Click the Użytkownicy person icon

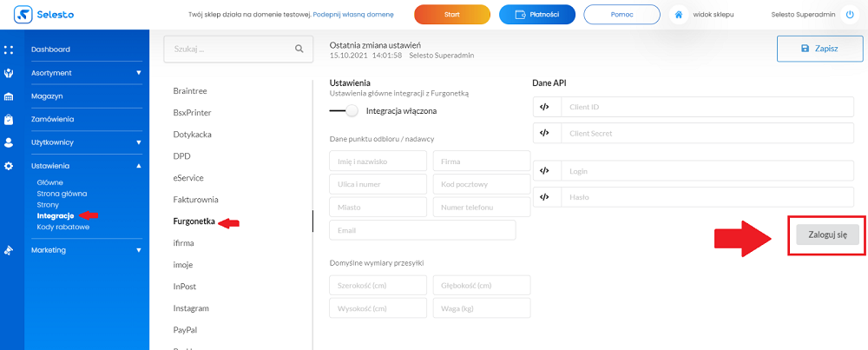coord(9,142)
